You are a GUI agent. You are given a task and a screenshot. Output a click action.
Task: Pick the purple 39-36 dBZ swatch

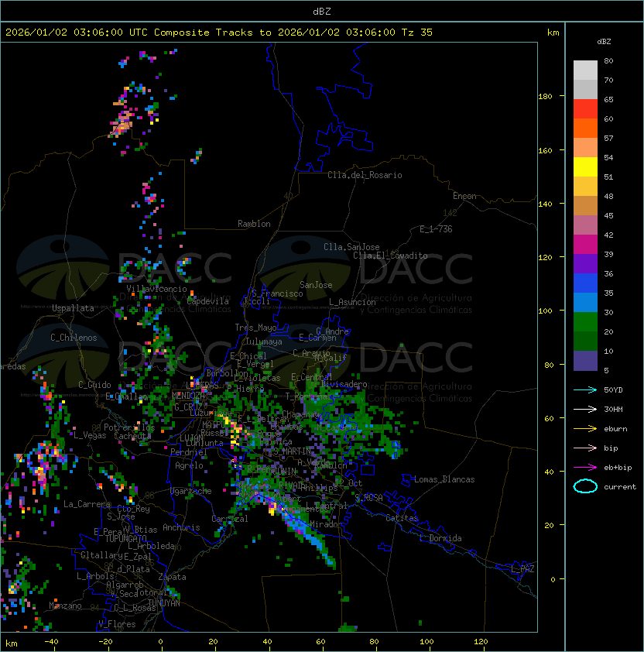[585, 263]
